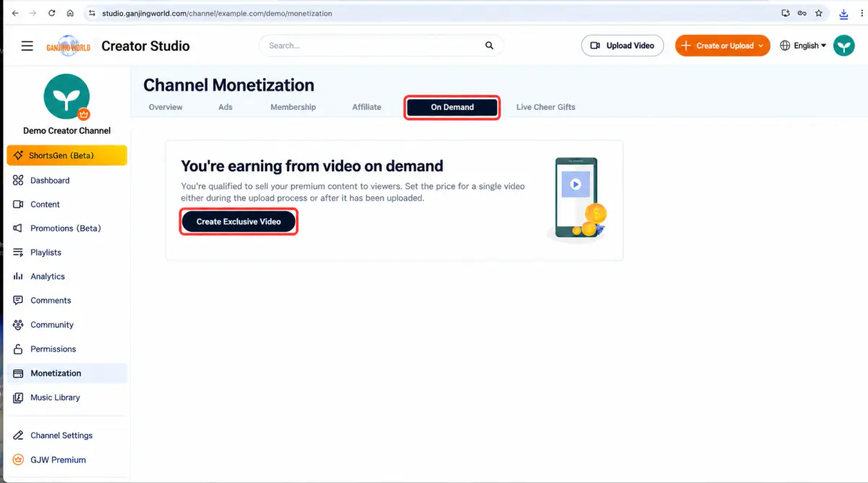Click the Creator Studio title
The image size is (868, 483).
coord(145,46)
